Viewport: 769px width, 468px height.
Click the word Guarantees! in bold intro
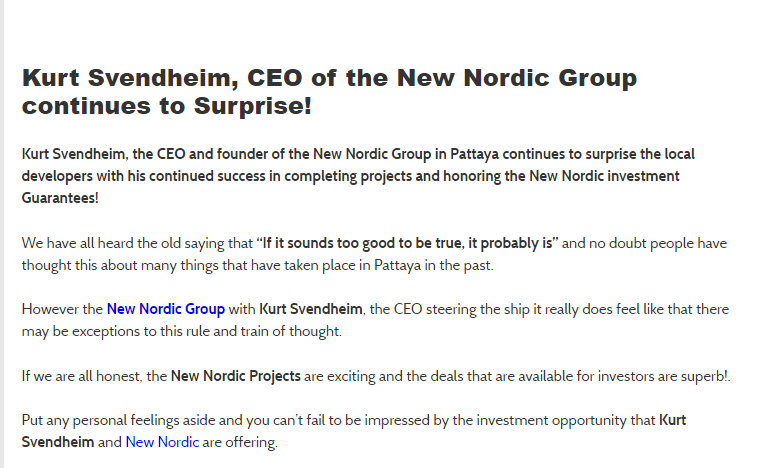coord(60,198)
